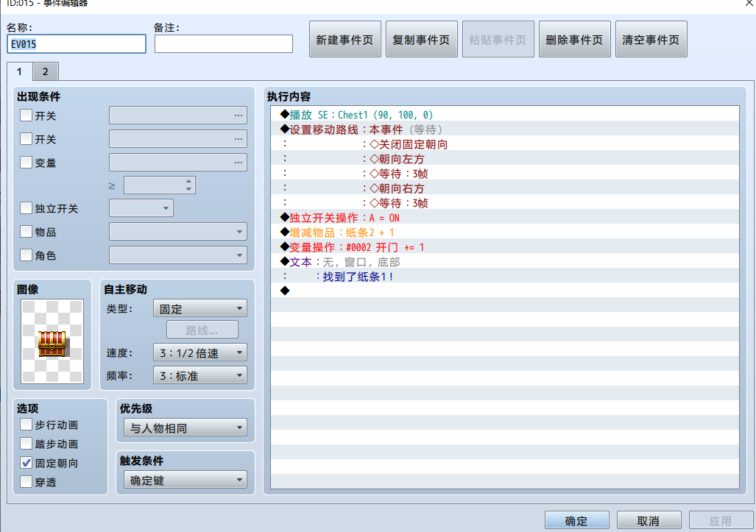The image size is (756, 532).
Task: Open the 触发条件 dropdown showing 确定键
Action: (186, 480)
